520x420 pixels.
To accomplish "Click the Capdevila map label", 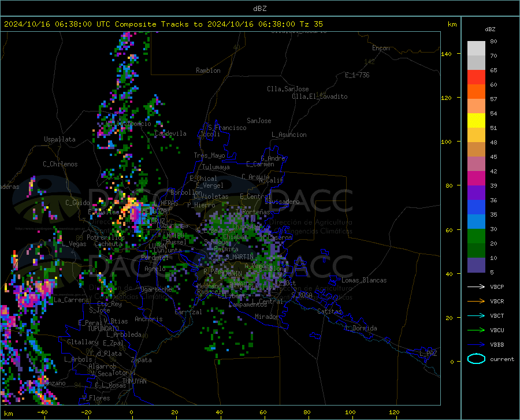I will (170, 133).
